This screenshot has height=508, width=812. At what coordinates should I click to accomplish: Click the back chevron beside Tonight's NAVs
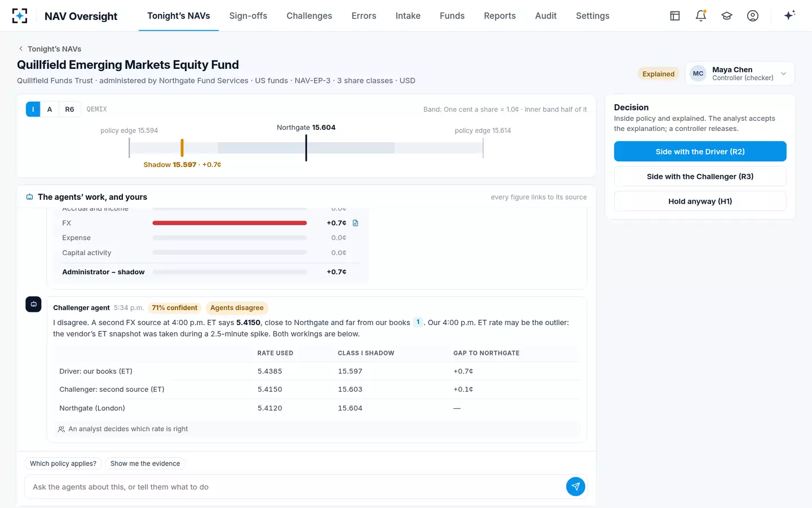pos(21,49)
